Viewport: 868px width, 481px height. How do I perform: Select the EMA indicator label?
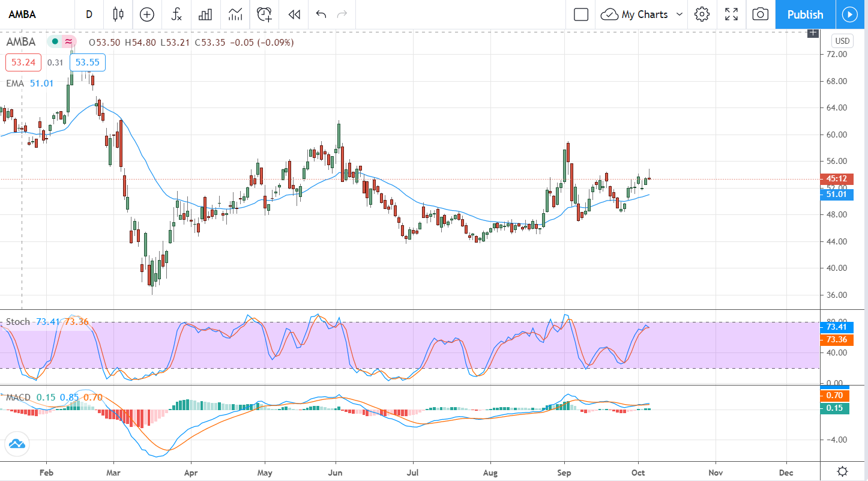(x=14, y=83)
